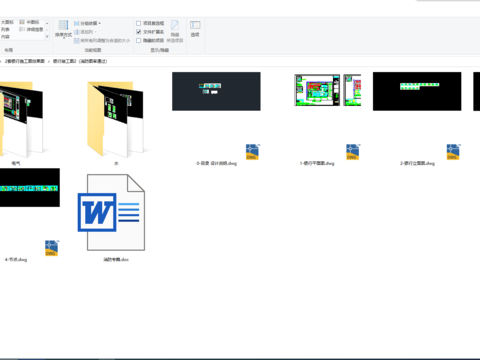Viewport: 480px width, 360px height.
Task: Expand the 分组依据 group-by dropdown
Action: coord(87,23)
